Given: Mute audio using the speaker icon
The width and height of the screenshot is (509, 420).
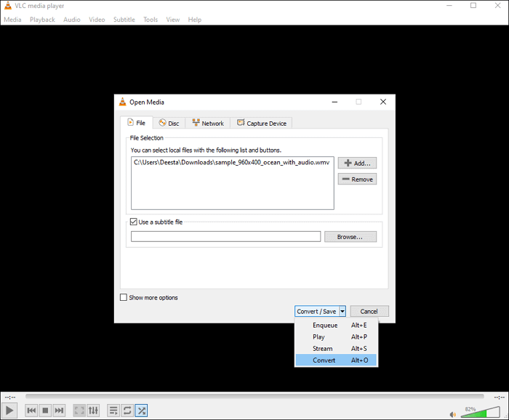Looking at the screenshot, I should 453,413.
